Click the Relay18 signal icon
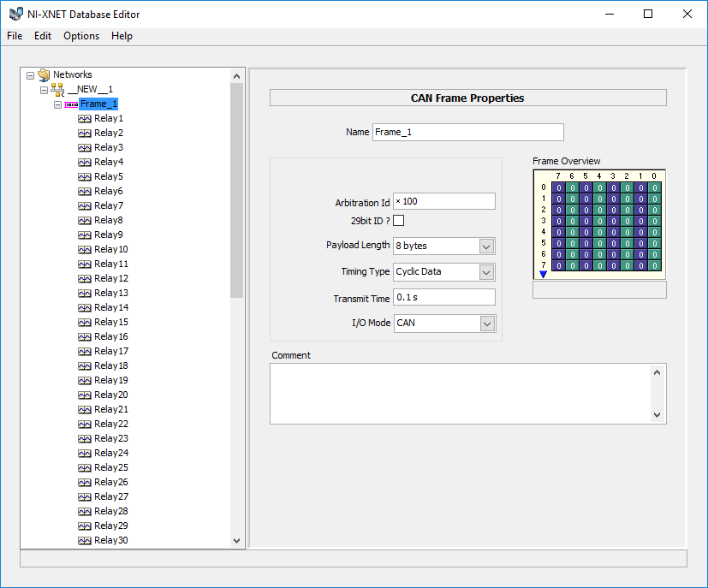Image resolution: width=708 pixels, height=588 pixels. point(85,366)
